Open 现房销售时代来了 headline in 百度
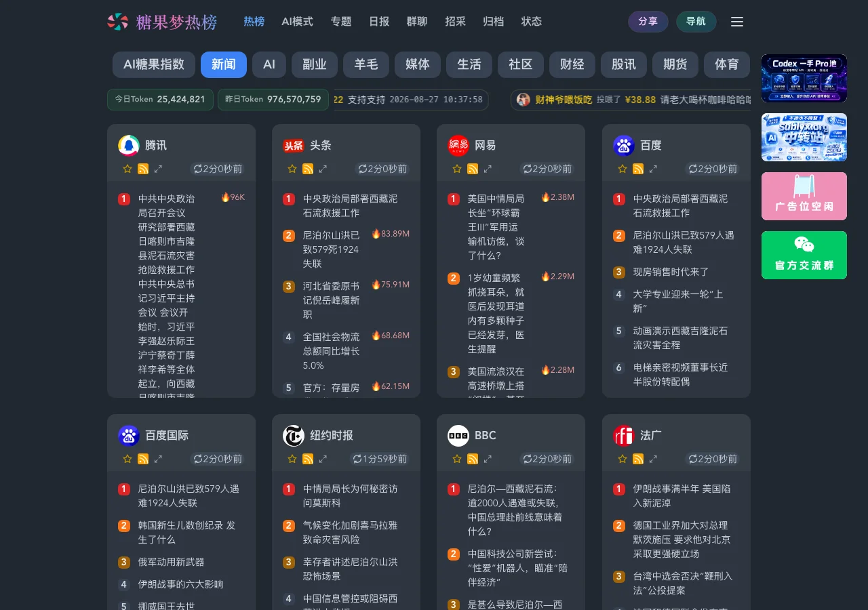The width and height of the screenshot is (868, 610). click(671, 272)
